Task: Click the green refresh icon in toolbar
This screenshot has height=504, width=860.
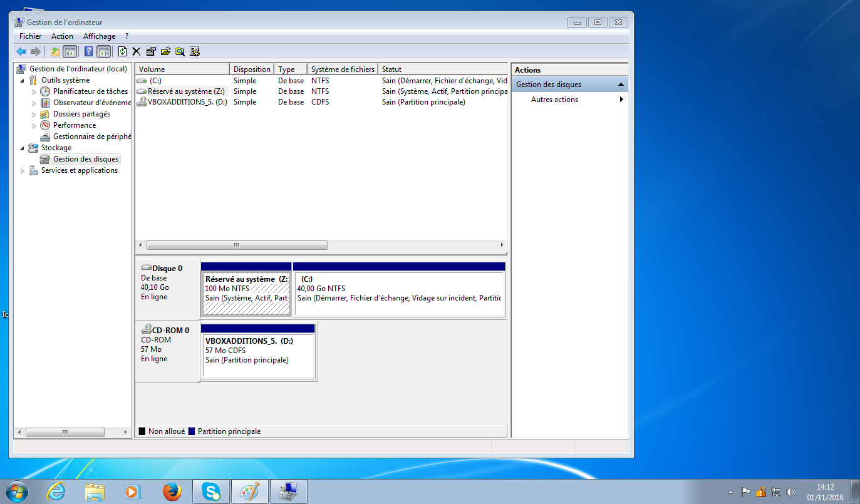Action: tap(122, 51)
